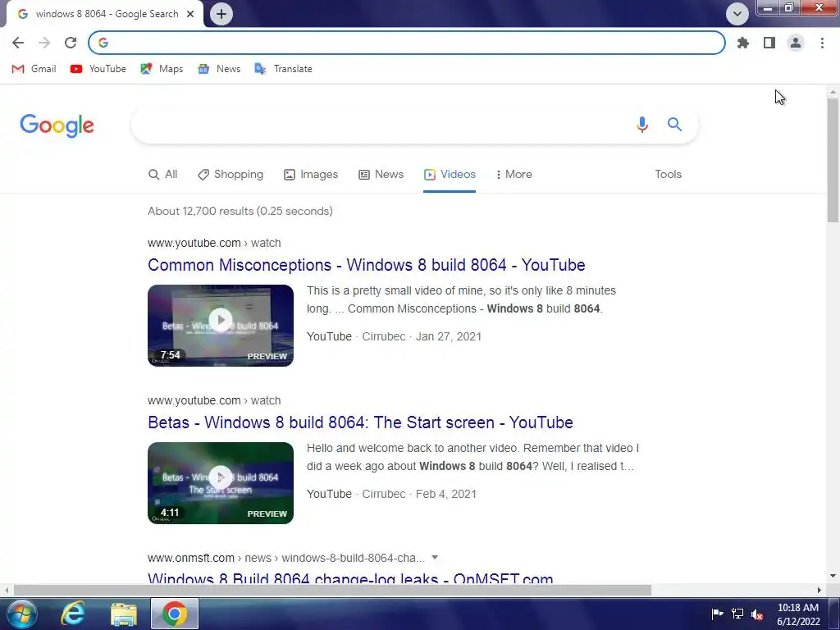Image resolution: width=840 pixels, height=630 pixels.
Task: Play the 4:11 video thumbnail
Action: pos(221,483)
